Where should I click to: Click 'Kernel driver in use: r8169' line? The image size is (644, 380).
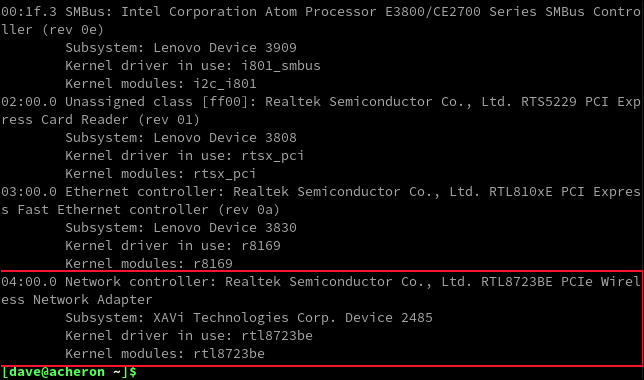click(173, 246)
